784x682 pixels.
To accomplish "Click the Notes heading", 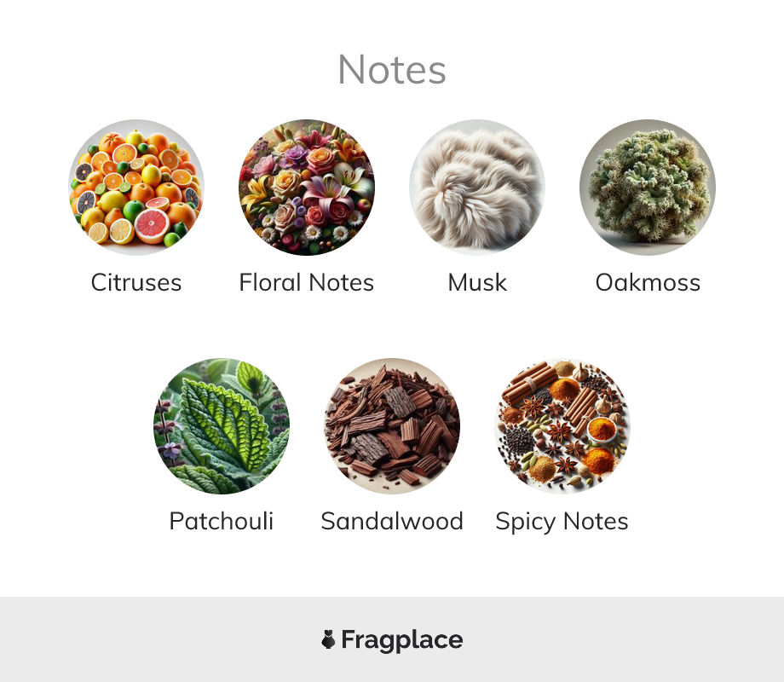I will click(392, 70).
